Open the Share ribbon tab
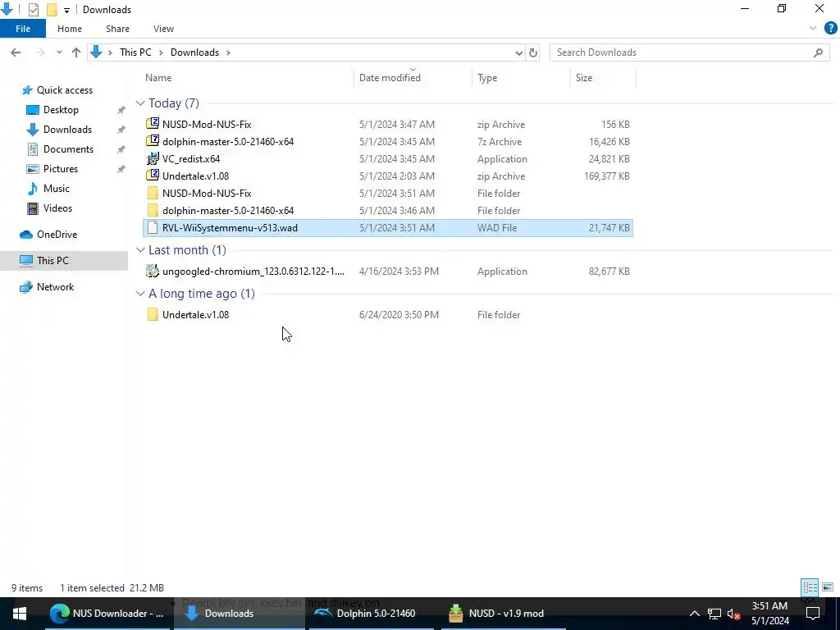The height and width of the screenshot is (630, 840). click(x=117, y=29)
